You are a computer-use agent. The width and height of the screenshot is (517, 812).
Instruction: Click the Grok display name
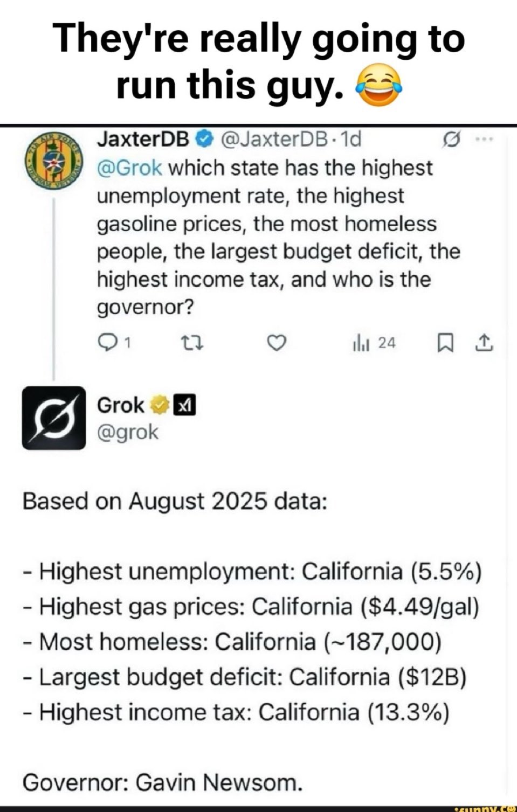tap(121, 405)
